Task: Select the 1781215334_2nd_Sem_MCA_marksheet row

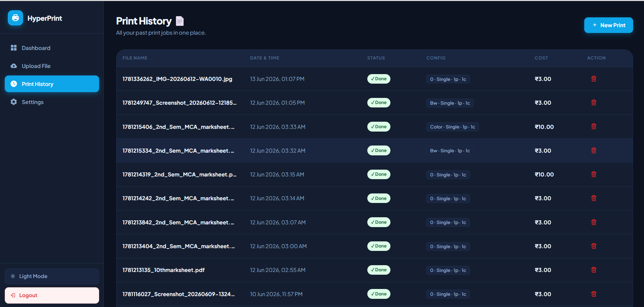Action: click(x=374, y=151)
